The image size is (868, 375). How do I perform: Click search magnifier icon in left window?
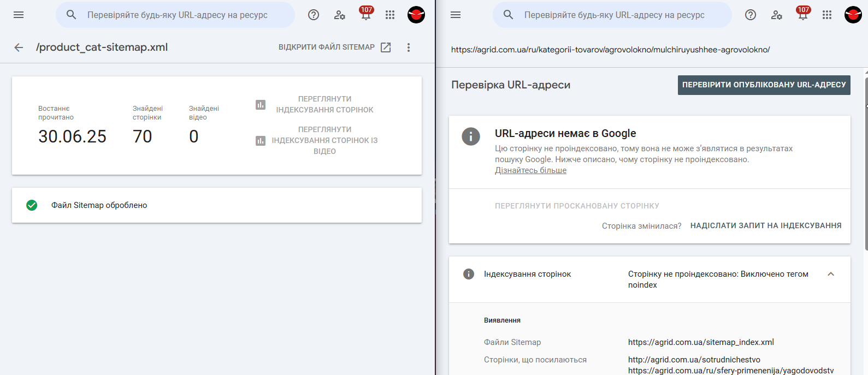[x=72, y=15]
